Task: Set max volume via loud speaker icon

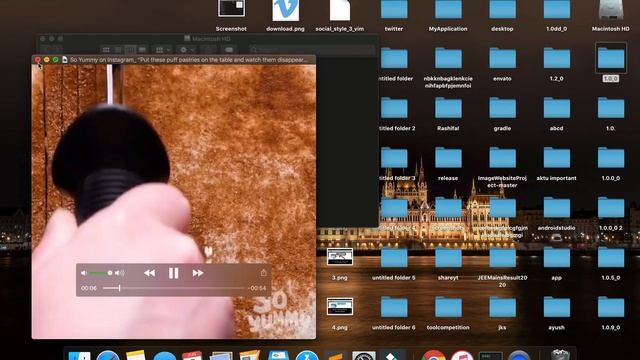Action: (120, 273)
